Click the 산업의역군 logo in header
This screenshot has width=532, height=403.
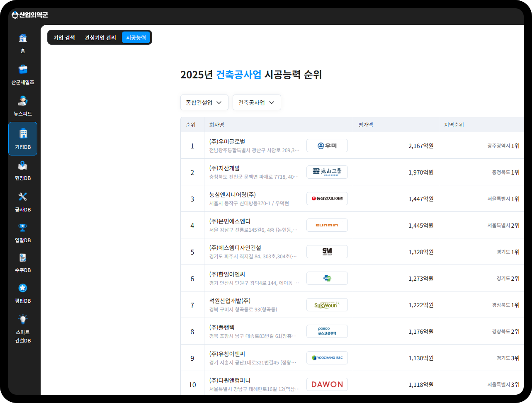click(x=30, y=15)
